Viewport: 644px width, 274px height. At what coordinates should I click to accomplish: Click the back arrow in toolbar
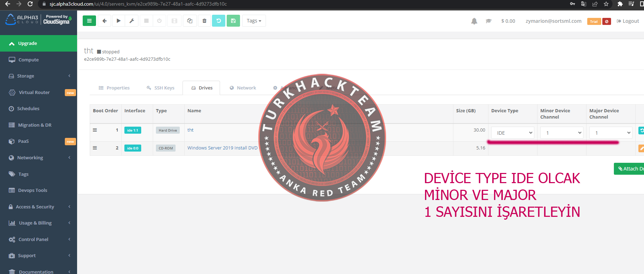click(x=104, y=21)
